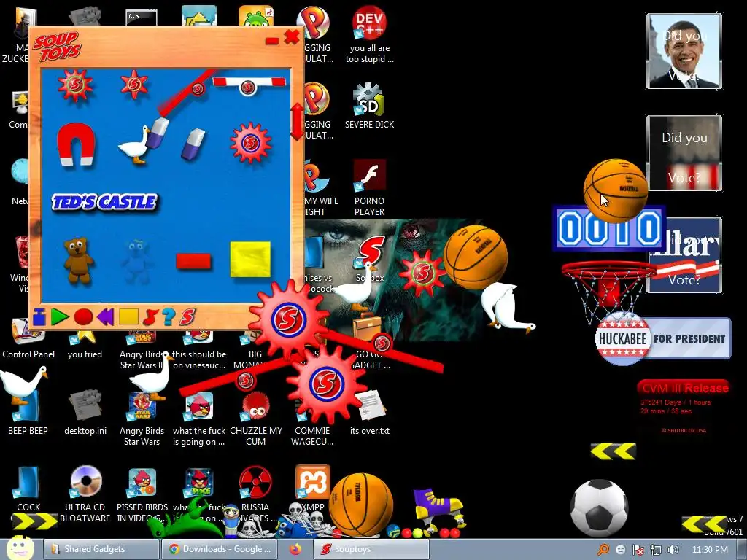The height and width of the screenshot is (560, 747).
Task: Open the network tray icon
Action: tap(656, 550)
